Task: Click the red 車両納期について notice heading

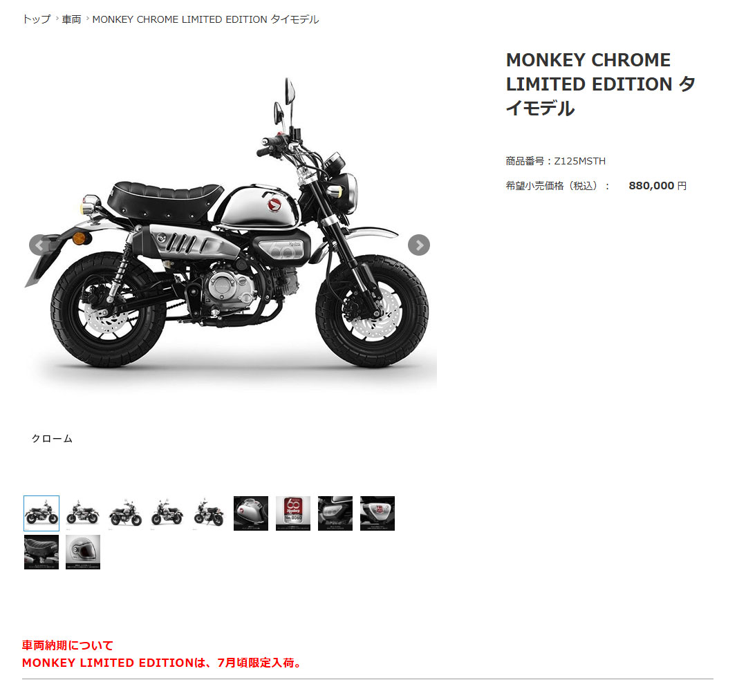Action: [x=68, y=645]
